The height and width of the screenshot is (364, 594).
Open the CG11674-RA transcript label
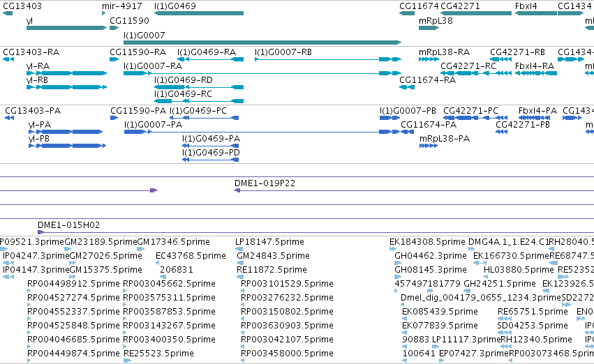point(428,80)
